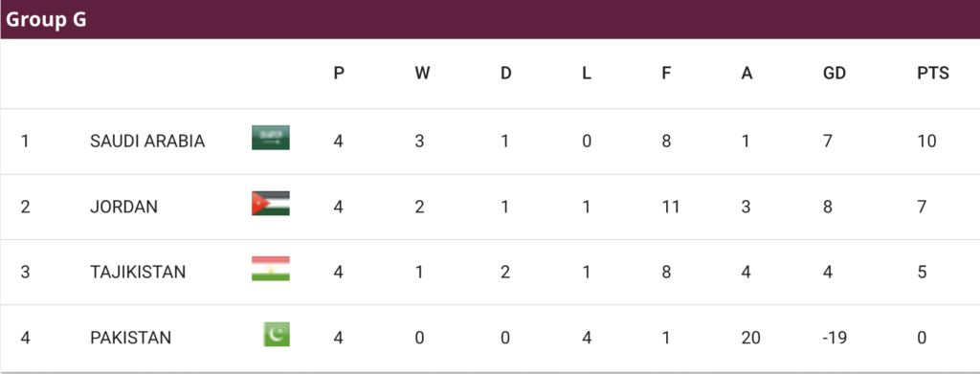
Task: Click the A (goals against) column header
Action: (746, 74)
